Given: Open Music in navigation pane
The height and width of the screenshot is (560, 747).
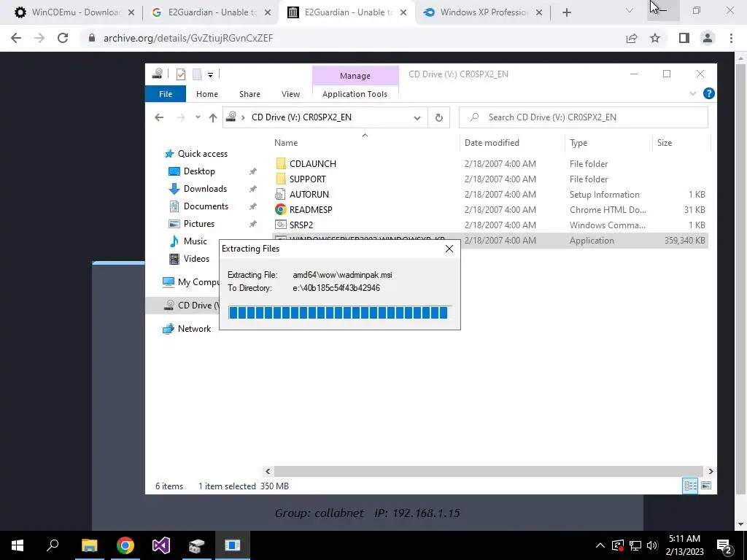Looking at the screenshot, I should (196, 241).
